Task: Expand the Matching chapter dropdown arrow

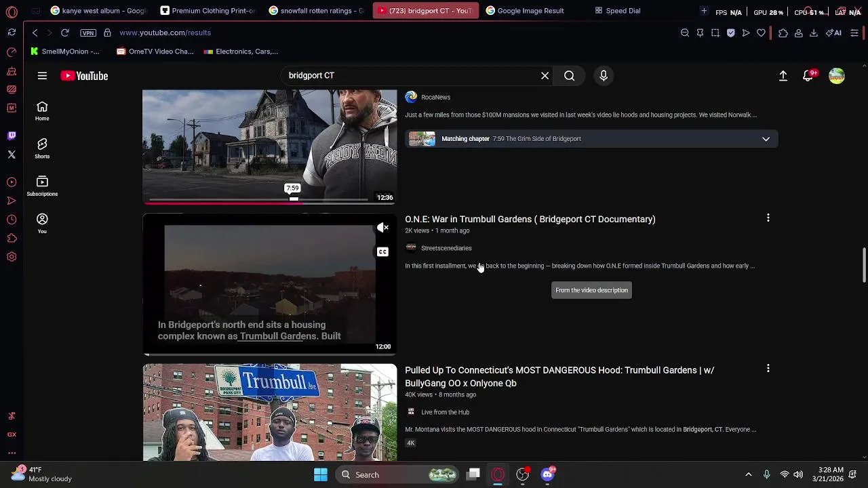Action: point(766,139)
